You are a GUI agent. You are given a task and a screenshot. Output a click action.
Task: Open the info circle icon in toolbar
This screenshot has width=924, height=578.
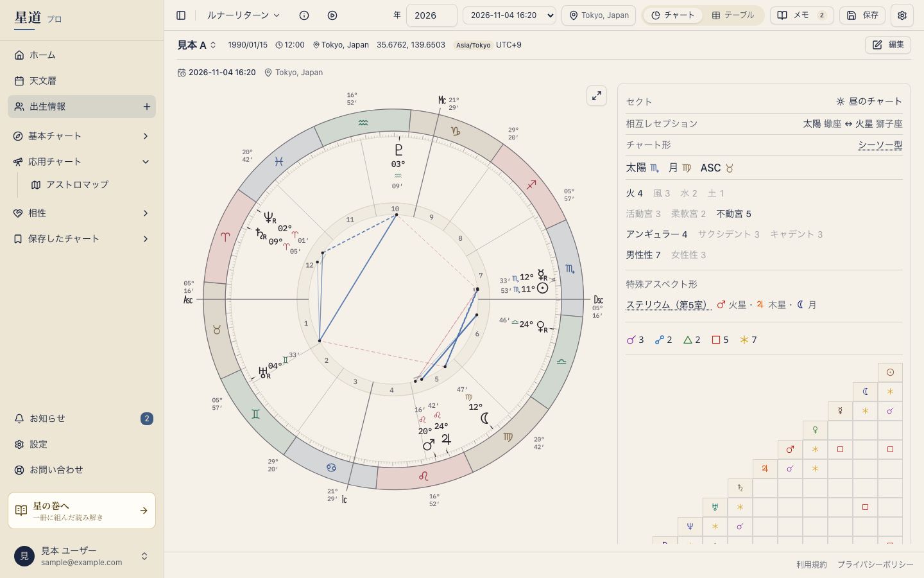click(304, 15)
